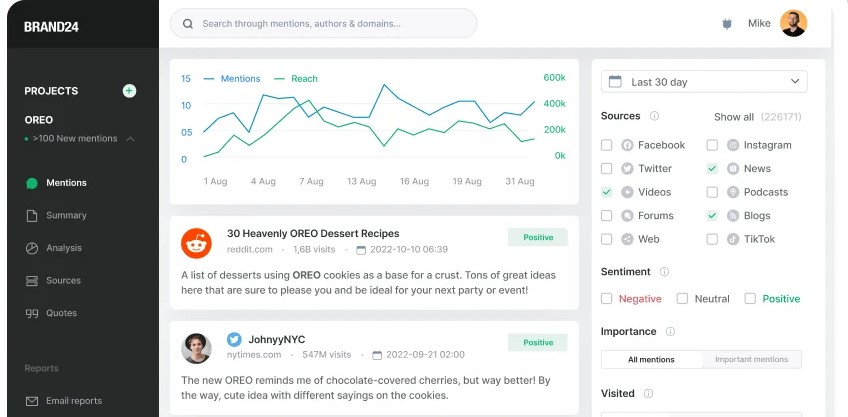Uncheck the Videos source checkbox
Viewport: 848px width, 417px height.
[x=607, y=192]
